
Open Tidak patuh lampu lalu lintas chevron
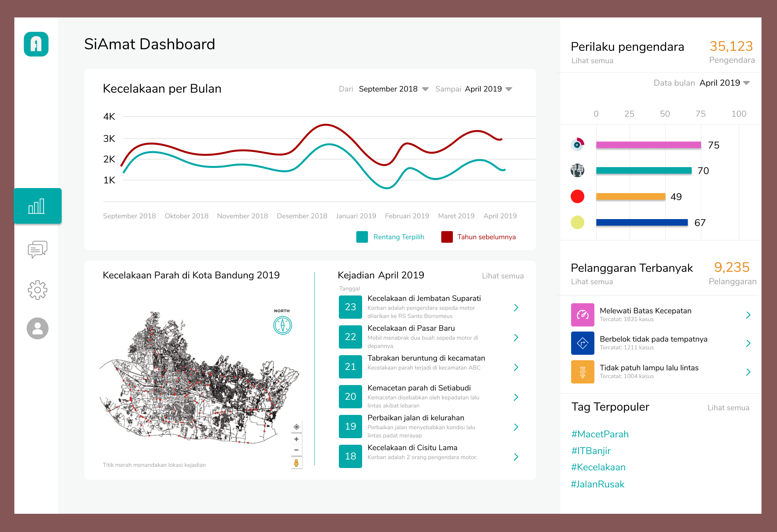point(748,372)
